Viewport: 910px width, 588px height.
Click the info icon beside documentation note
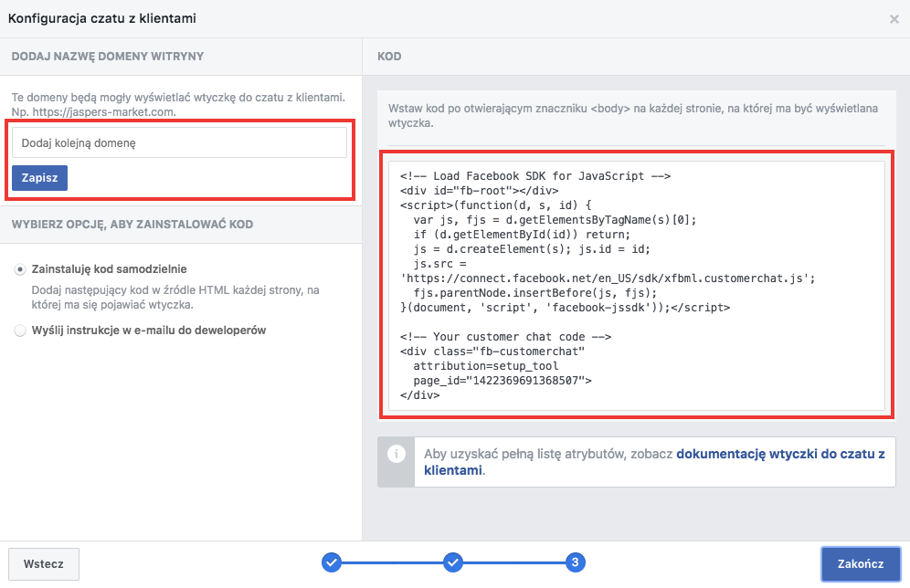coord(397,454)
